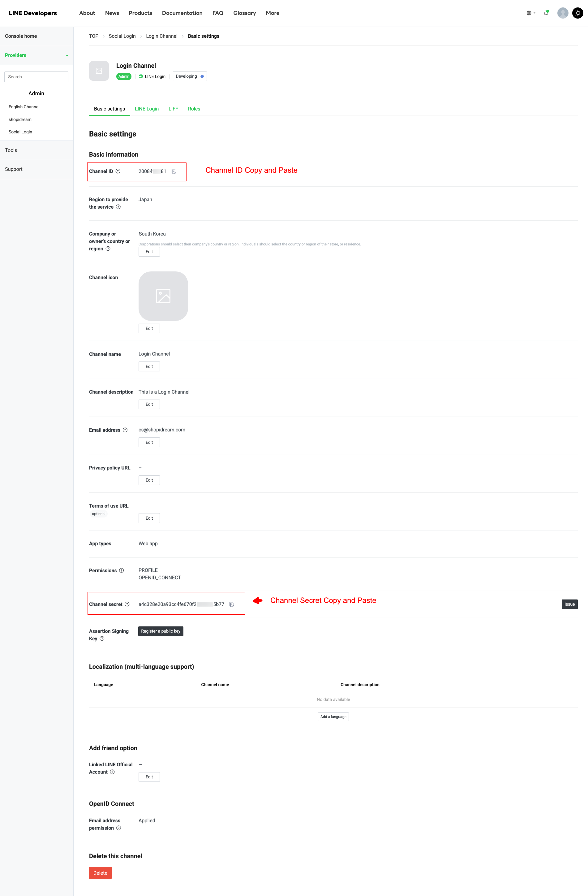Show help for Company or owner's country
This screenshot has height=896, width=588.
point(108,249)
